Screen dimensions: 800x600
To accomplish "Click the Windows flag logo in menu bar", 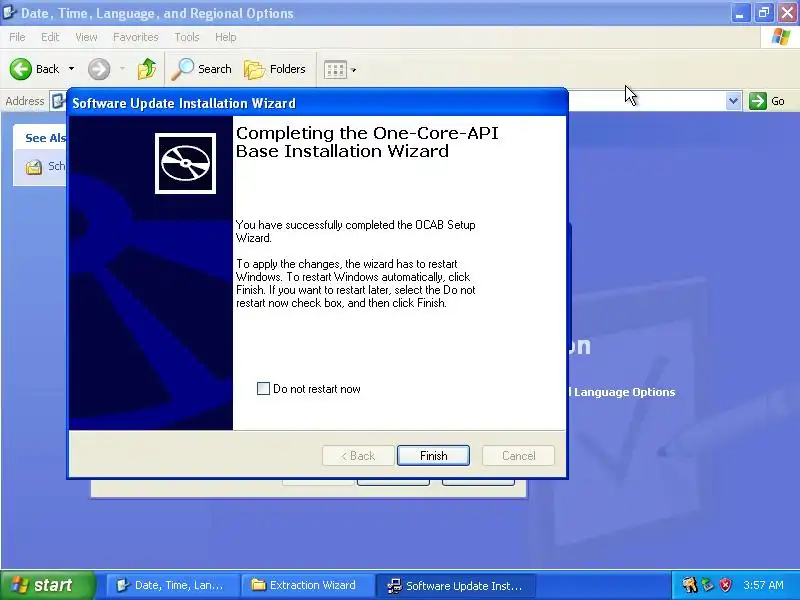I will tap(781, 37).
